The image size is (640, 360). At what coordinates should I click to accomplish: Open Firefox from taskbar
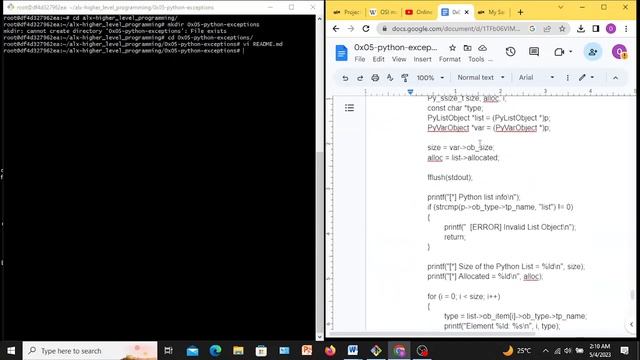coord(330,351)
